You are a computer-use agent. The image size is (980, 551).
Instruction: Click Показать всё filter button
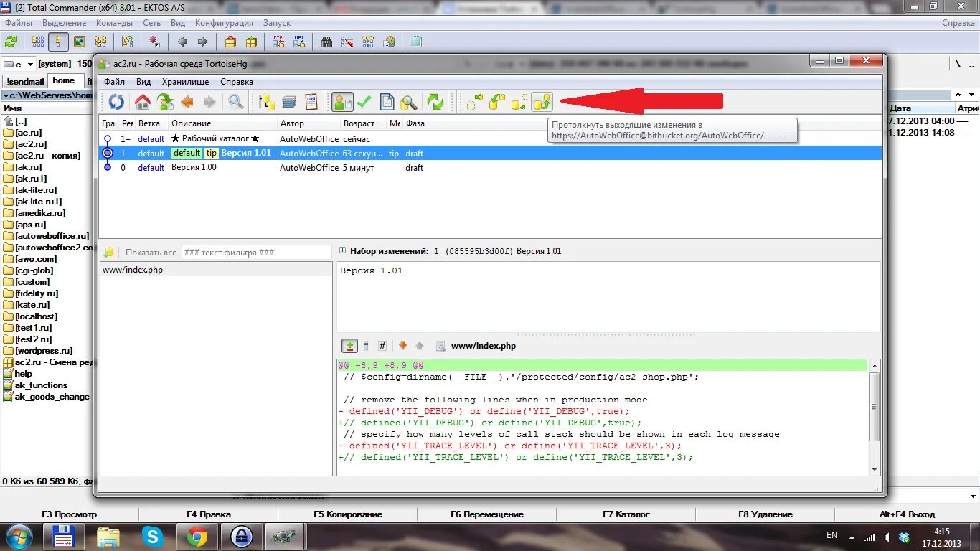pyautogui.click(x=151, y=253)
